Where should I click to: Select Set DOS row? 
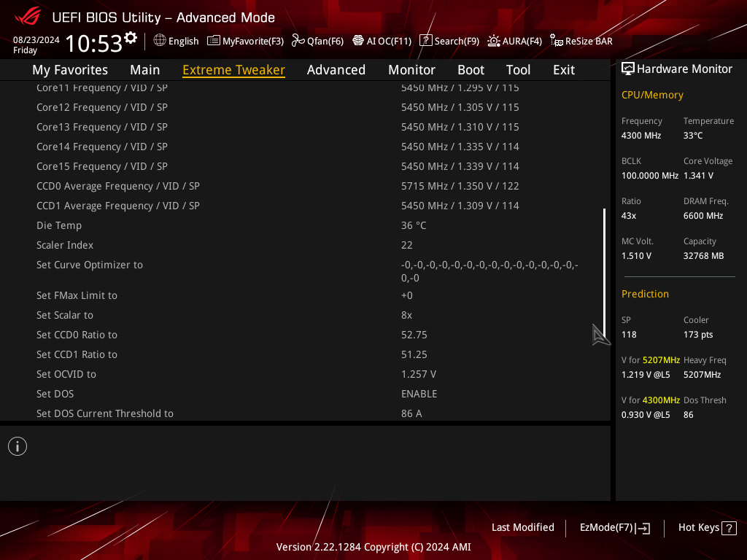point(305,394)
